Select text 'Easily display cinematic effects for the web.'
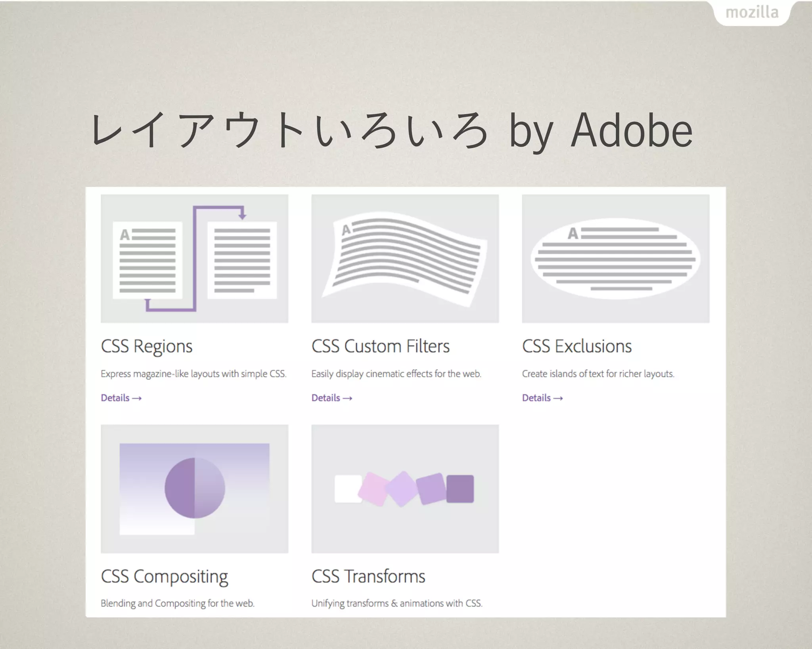812x649 pixels. pos(396,374)
